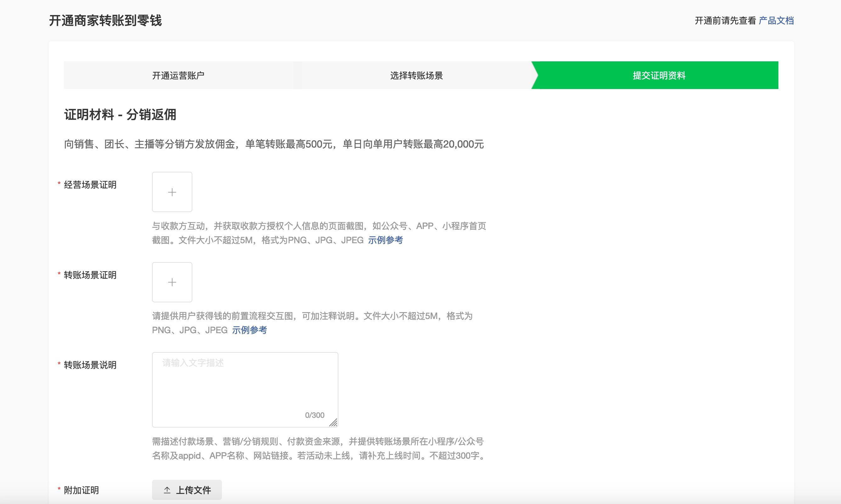The width and height of the screenshot is (841, 504).
Task: Click the 证明材料 - 分销返佣 heading
Action: click(x=120, y=115)
